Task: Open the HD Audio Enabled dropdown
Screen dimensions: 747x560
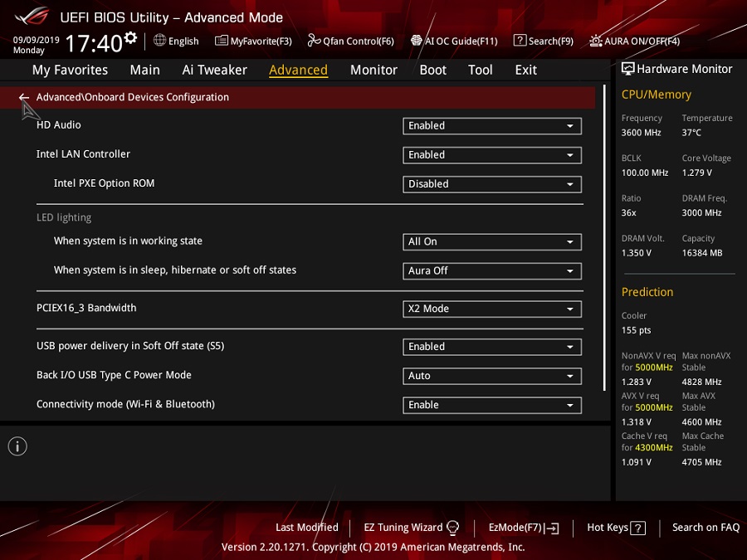Action: coord(491,126)
